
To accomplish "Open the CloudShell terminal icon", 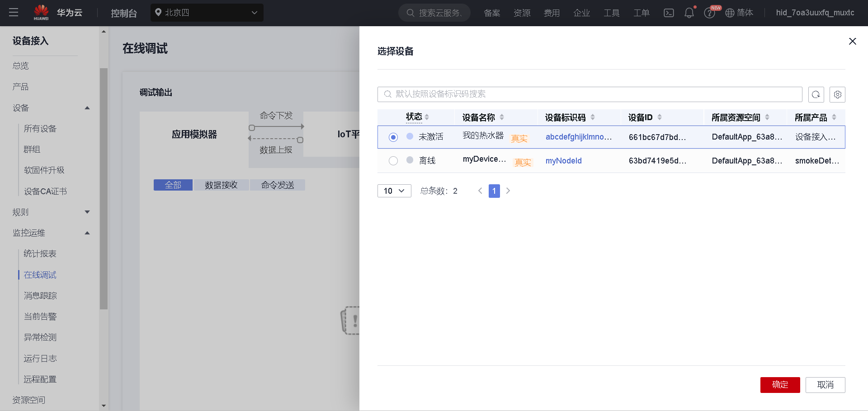I will pos(669,13).
